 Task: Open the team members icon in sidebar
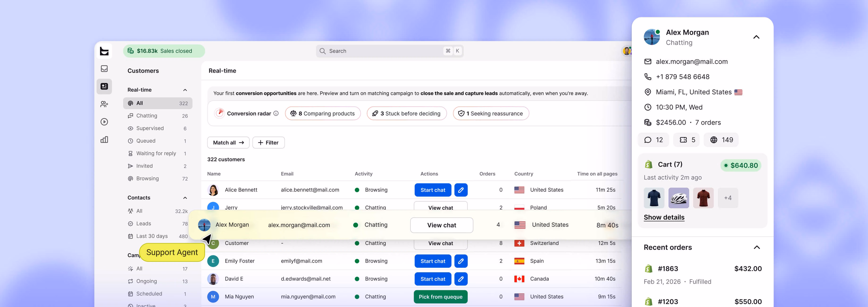tap(104, 104)
